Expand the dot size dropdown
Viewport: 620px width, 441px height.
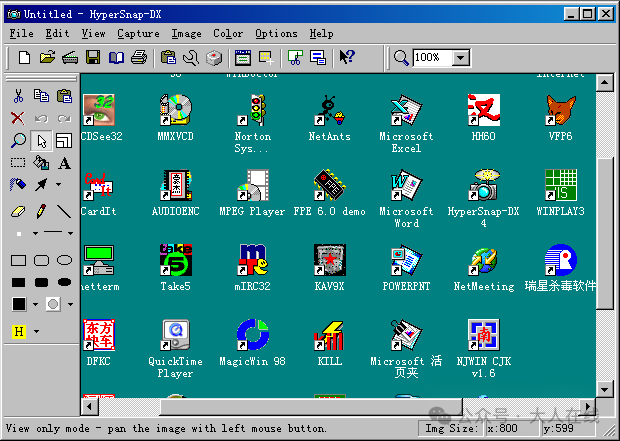pos(36,234)
